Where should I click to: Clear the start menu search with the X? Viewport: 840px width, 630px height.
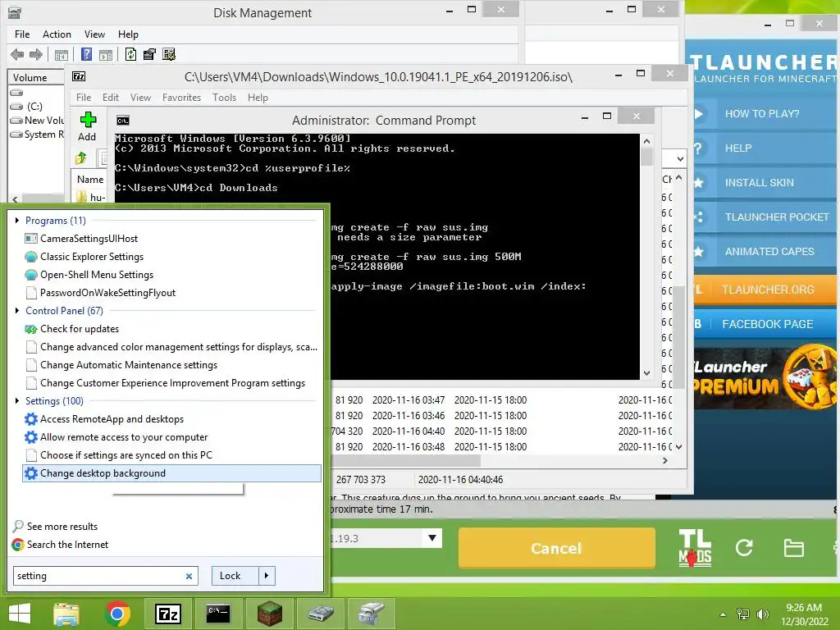[x=189, y=577]
